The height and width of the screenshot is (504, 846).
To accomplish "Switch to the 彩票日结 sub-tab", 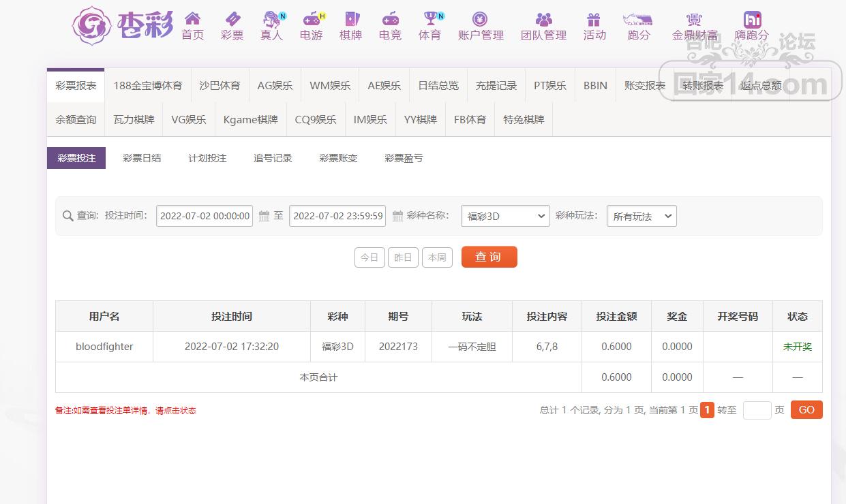I will tap(142, 158).
